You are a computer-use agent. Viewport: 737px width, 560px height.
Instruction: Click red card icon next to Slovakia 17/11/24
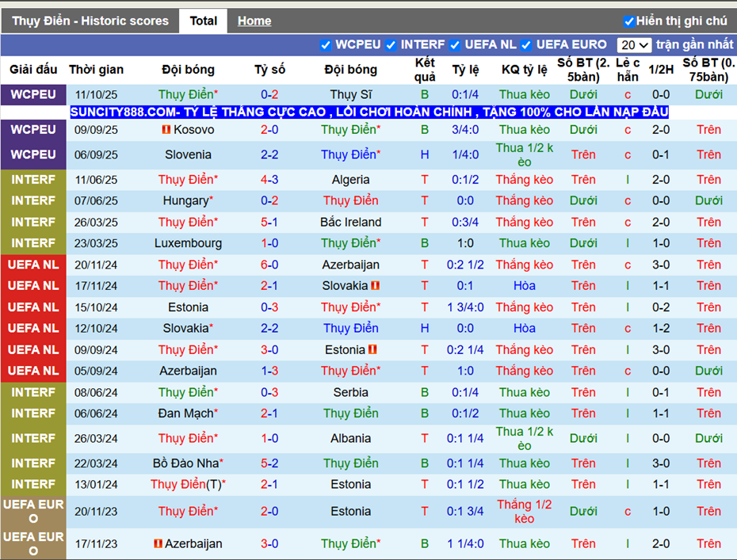click(375, 285)
